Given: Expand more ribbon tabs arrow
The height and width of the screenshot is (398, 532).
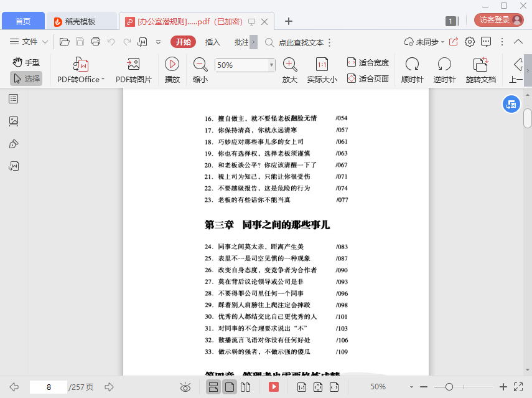Looking at the screenshot, I should click(253, 42).
